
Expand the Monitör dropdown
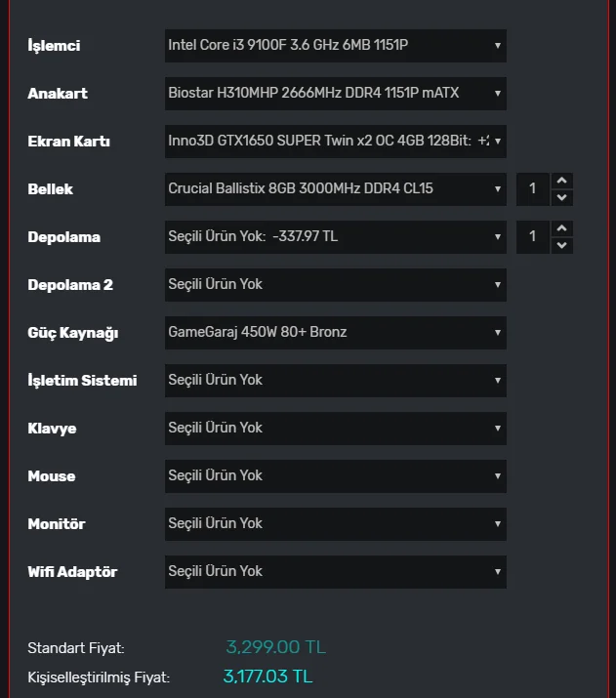[335, 523]
